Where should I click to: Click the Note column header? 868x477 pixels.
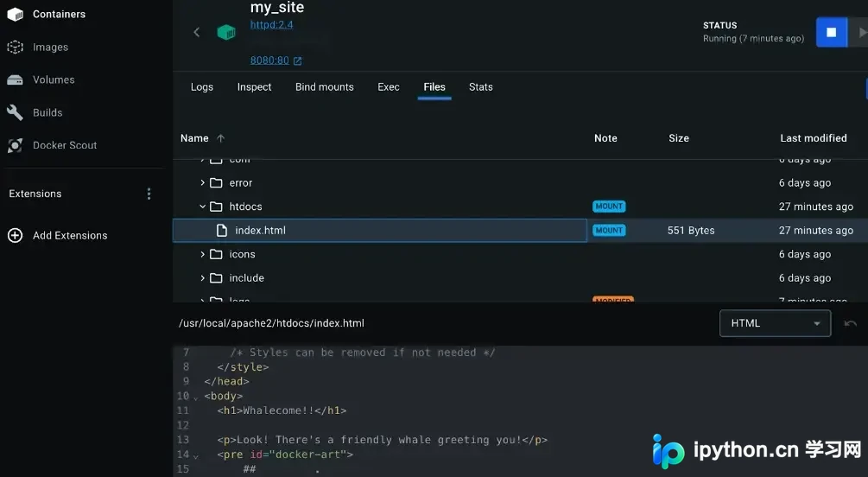pyautogui.click(x=605, y=138)
